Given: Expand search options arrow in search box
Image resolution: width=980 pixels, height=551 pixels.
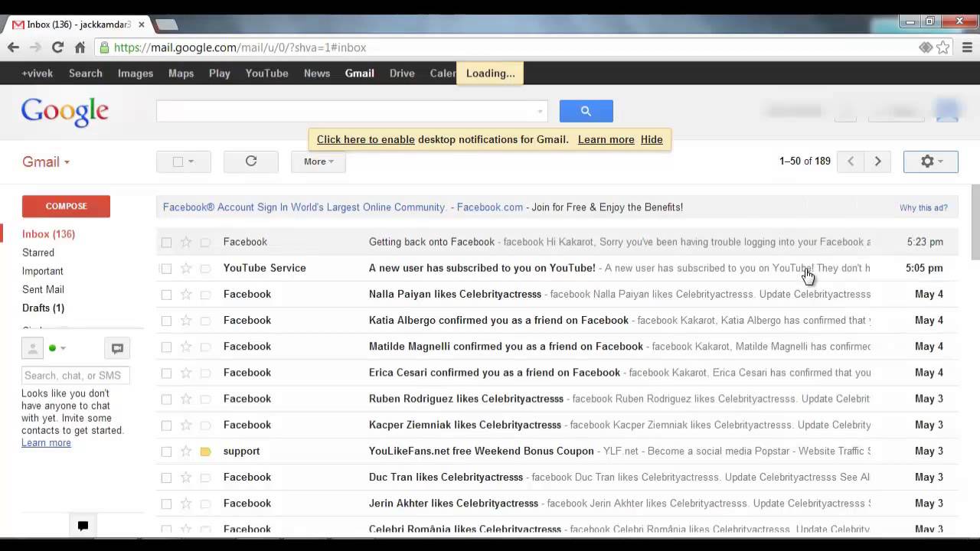Looking at the screenshot, I should point(540,112).
